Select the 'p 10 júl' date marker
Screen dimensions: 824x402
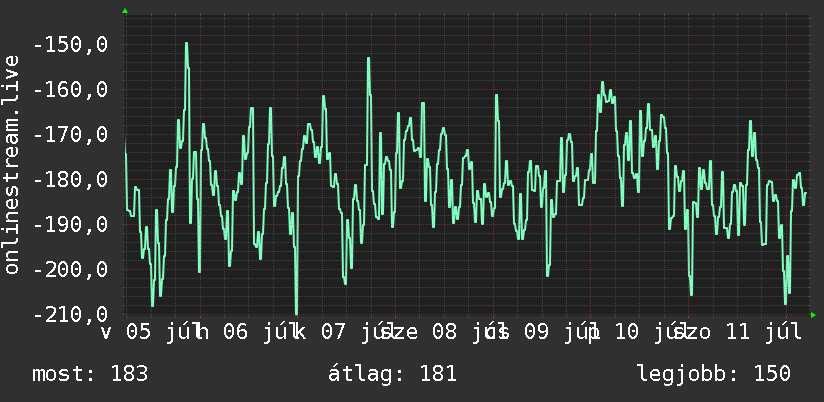637,333
